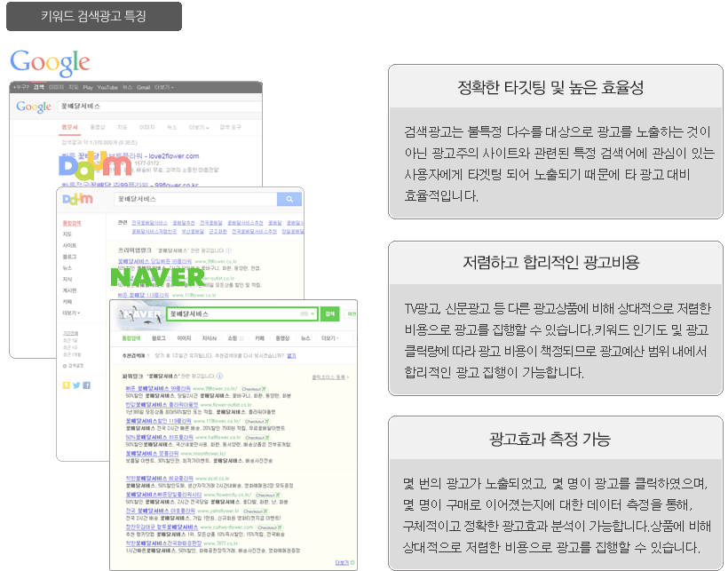
Task: Expand 더보기 in Google top black bar
Action: click(163, 87)
